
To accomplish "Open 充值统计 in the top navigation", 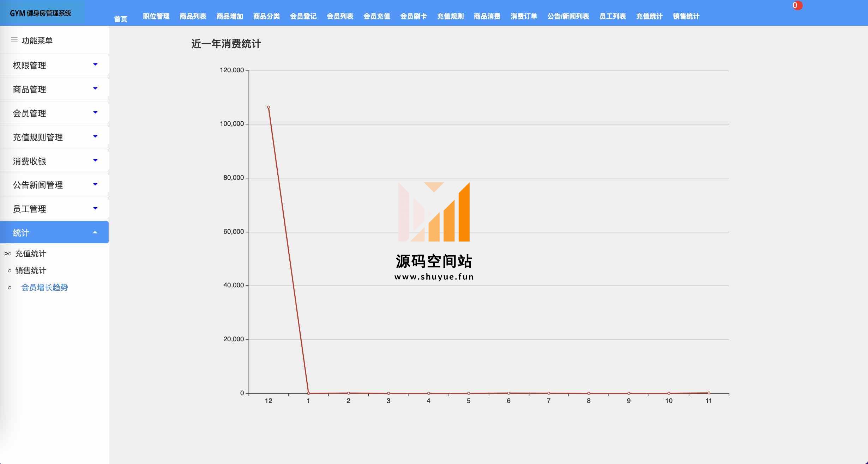I will pos(650,16).
